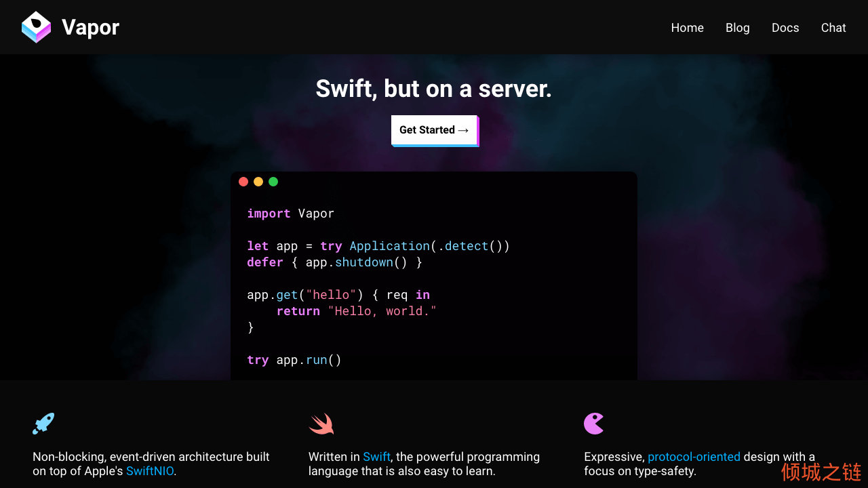Screen dimensions: 868x488
Task: Click the 'return "Hello, world."' code line
Action: pos(357,311)
